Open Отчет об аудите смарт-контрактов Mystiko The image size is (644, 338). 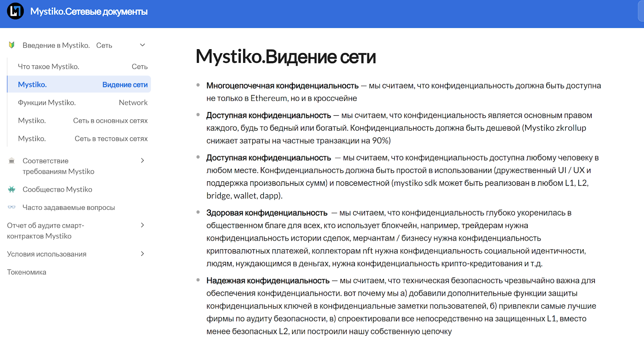pyautogui.click(x=45, y=231)
